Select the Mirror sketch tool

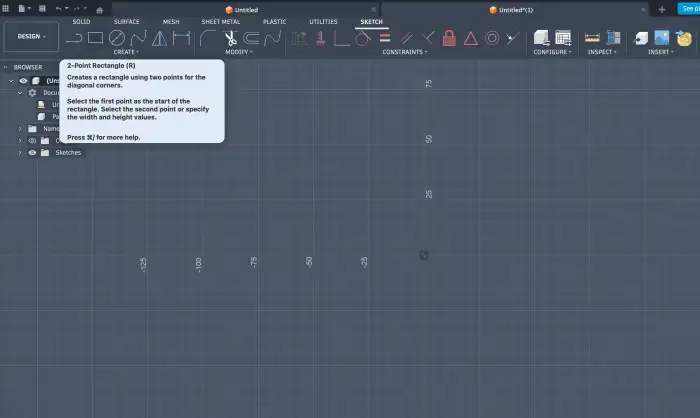click(x=159, y=38)
